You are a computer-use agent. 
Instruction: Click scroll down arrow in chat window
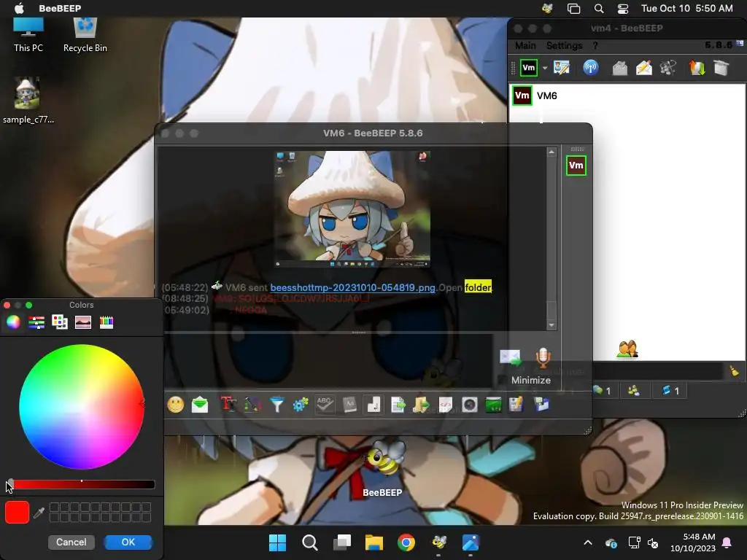(x=551, y=325)
